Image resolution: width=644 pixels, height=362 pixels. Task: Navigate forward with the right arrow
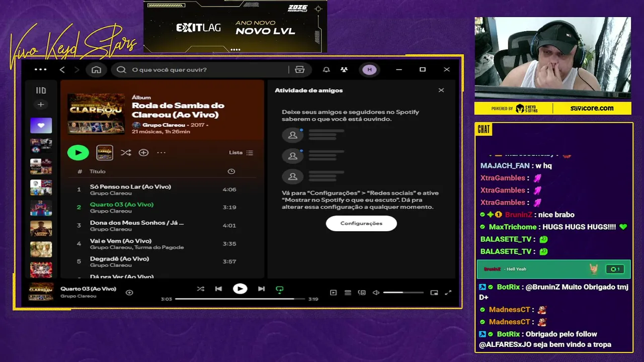click(x=77, y=70)
